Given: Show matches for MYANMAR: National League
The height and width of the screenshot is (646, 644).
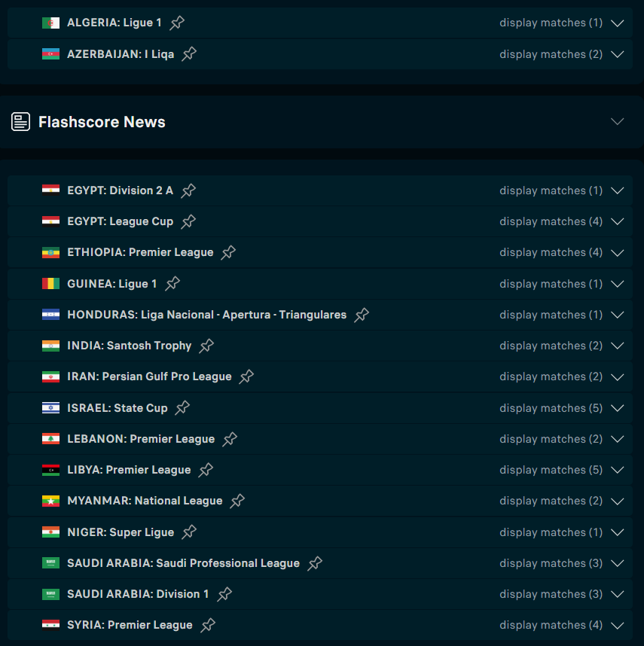Looking at the screenshot, I should coord(551,501).
